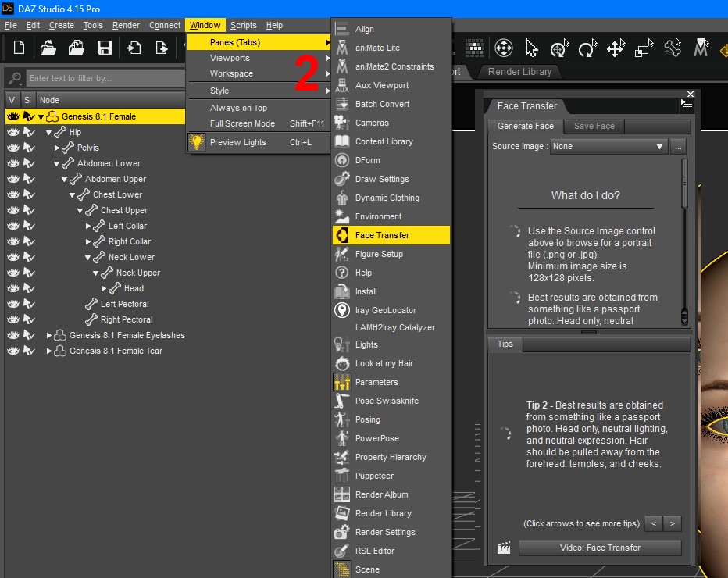Image resolution: width=728 pixels, height=578 pixels.
Task: Expand the Left Collar bone
Action: click(88, 226)
